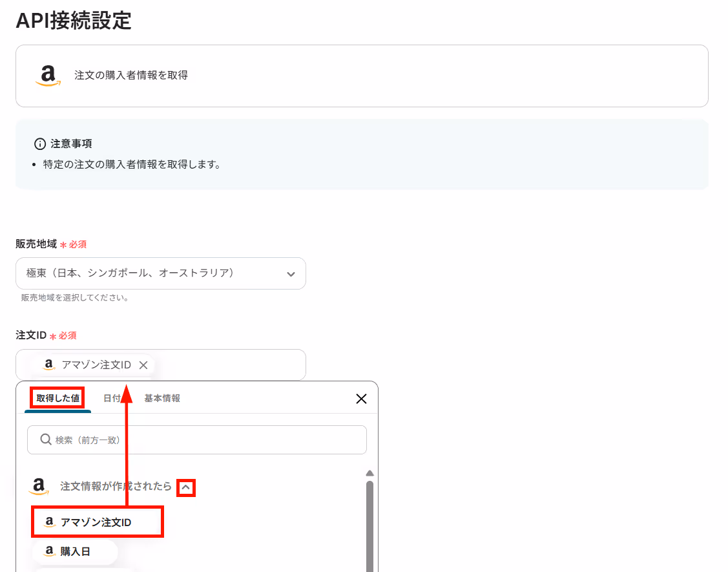
Task: Select アマゾン注文ID from the value list
Action: pyautogui.click(x=98, y=522)
